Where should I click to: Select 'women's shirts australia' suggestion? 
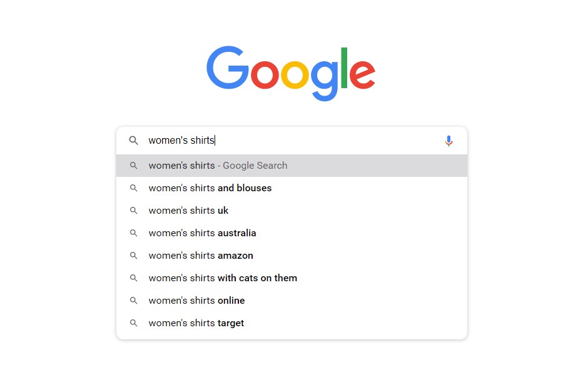click(x=291, y=233)
